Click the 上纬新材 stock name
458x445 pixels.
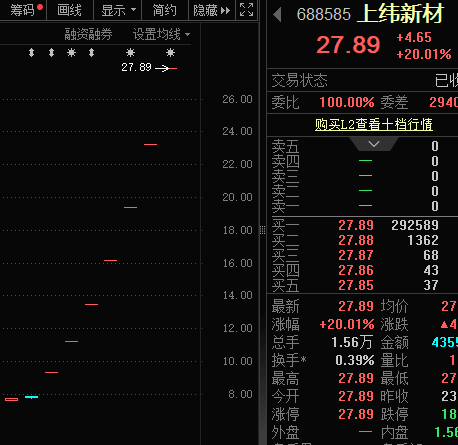pos(400,13)
